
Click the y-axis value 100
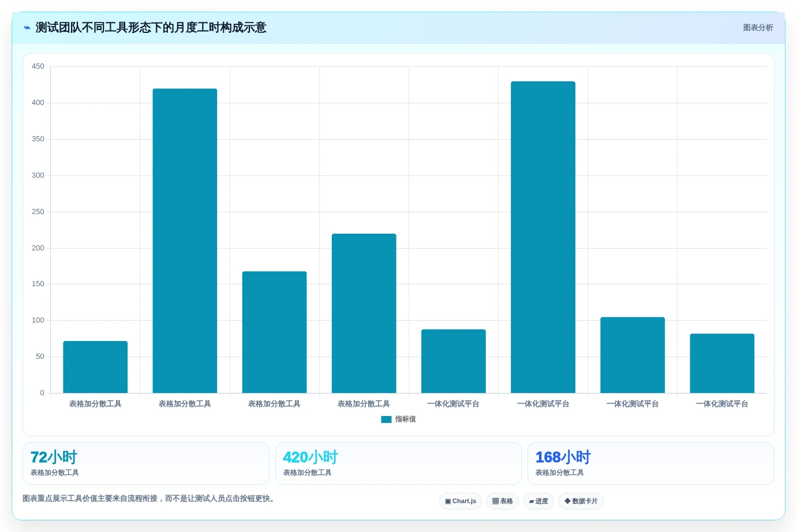[38, 320]
